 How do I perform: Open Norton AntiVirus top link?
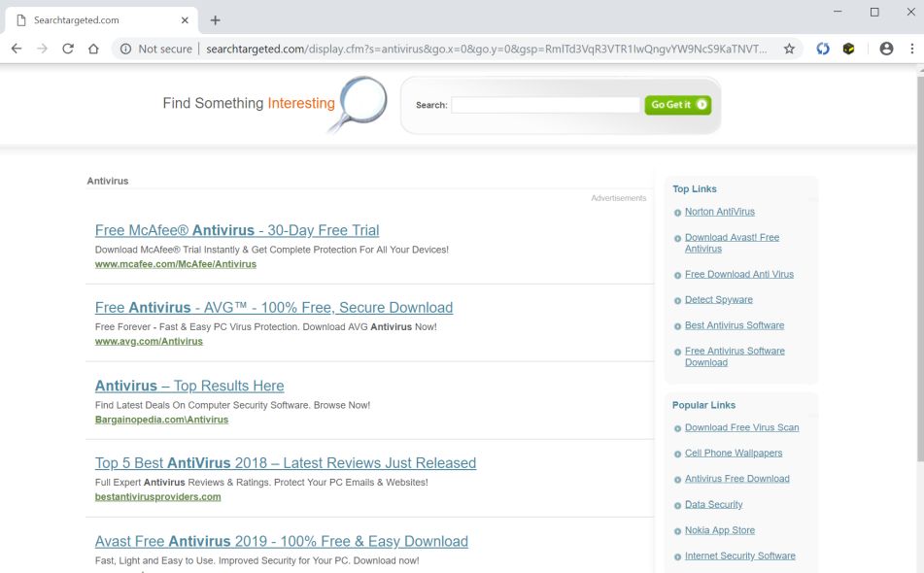720,212
